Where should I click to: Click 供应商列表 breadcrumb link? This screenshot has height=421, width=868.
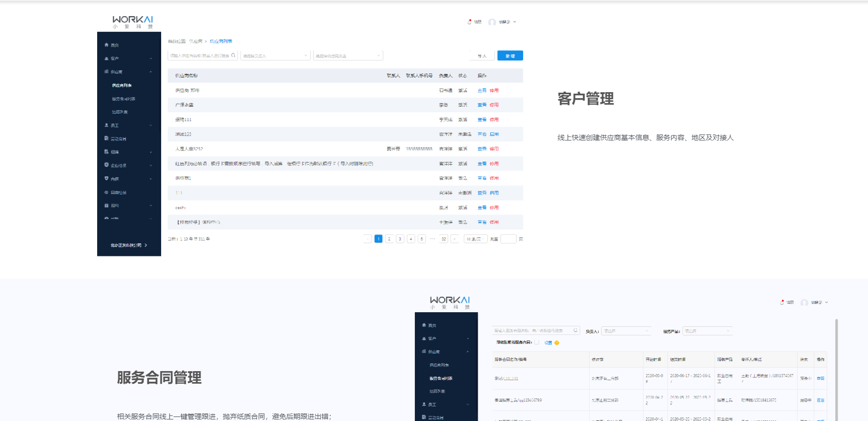(221, 41)
